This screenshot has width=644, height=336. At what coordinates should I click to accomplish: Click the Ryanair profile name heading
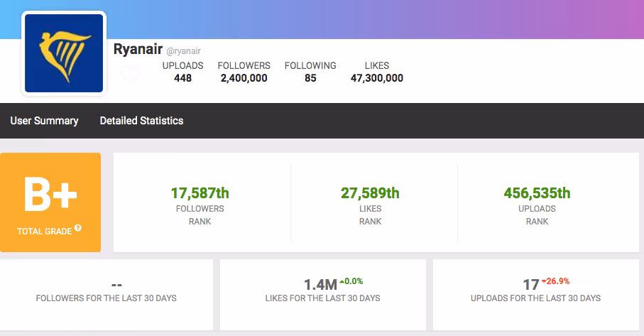coord(138,49)
